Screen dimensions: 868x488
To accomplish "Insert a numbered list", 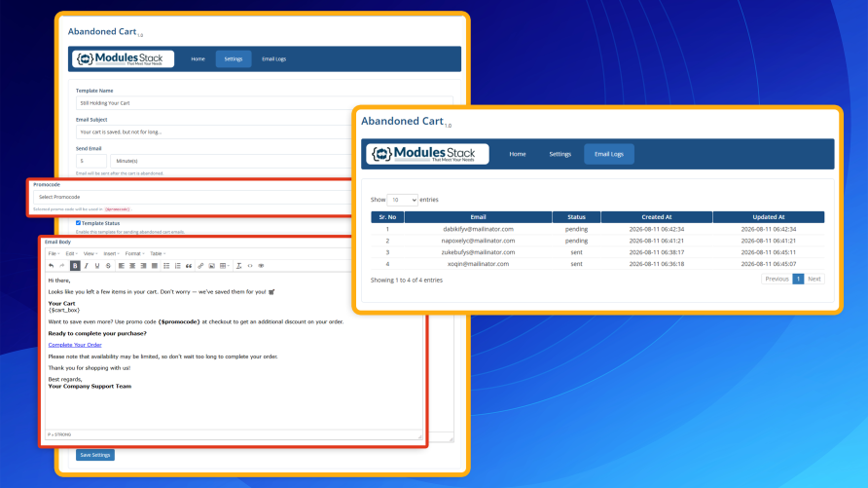I will pyautogui.click(x=178, y=266).
